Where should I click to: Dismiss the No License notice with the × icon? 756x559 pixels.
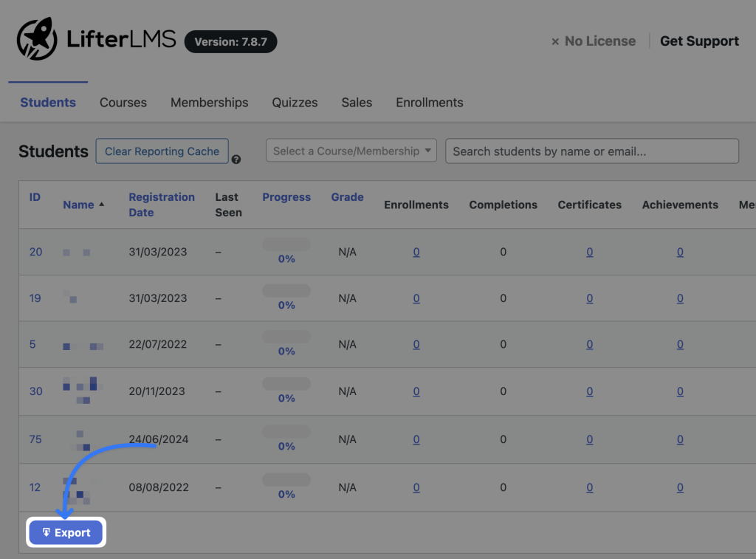554,41
